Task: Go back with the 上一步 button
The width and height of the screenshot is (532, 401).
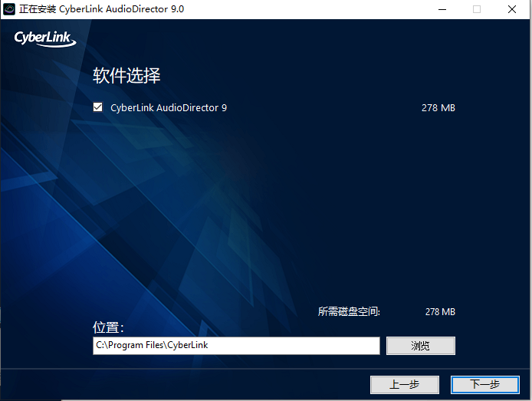Action: 405,384
